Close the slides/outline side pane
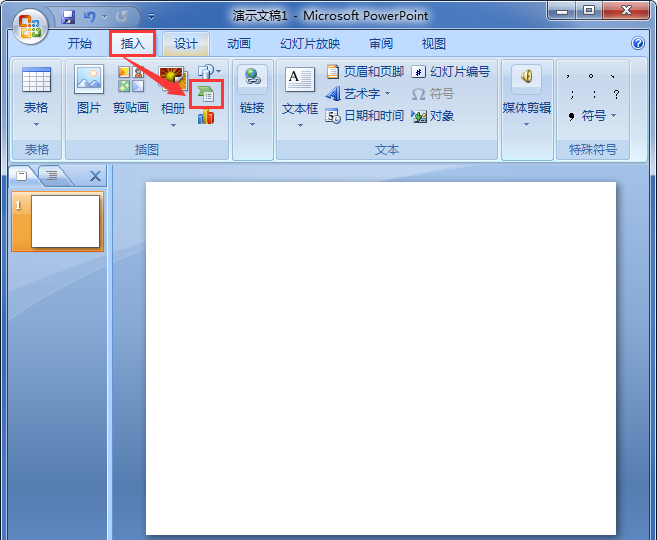This screenshot has height=540, width=657. pyautogui.click(x=96, y=176)
